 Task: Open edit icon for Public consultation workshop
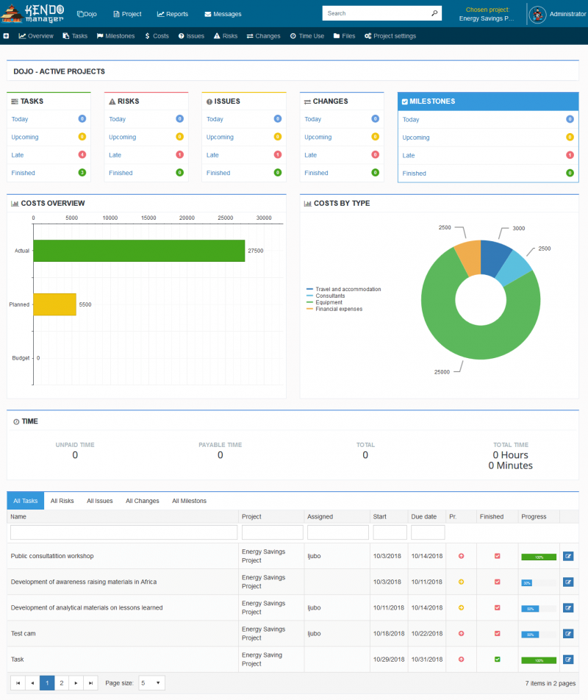click(x=568, y=556)
